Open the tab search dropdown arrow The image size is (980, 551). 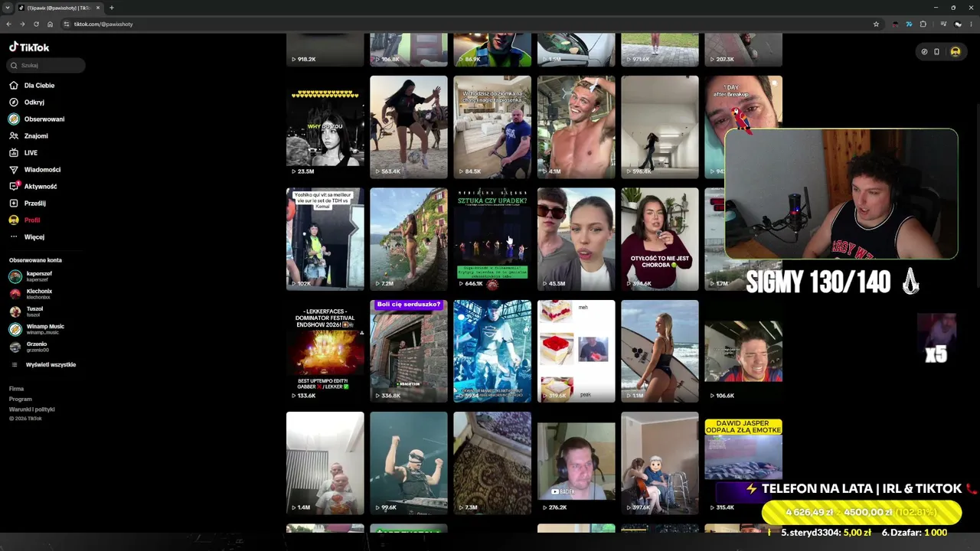[x=8, y=8]
